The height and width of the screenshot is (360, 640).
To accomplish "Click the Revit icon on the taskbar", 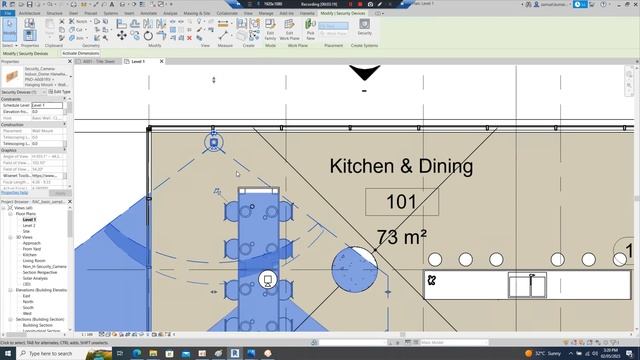I will (x=235, y=353).
